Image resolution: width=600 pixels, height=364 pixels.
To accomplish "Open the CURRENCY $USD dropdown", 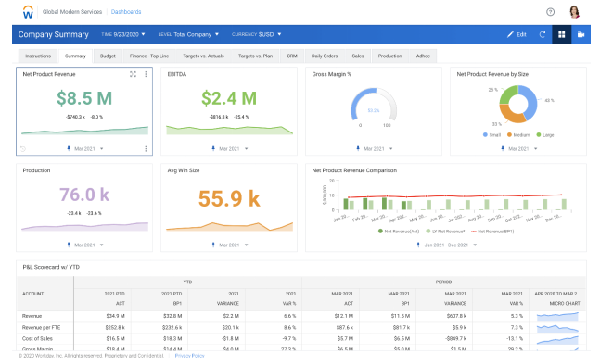I will (x=256, y=34).
